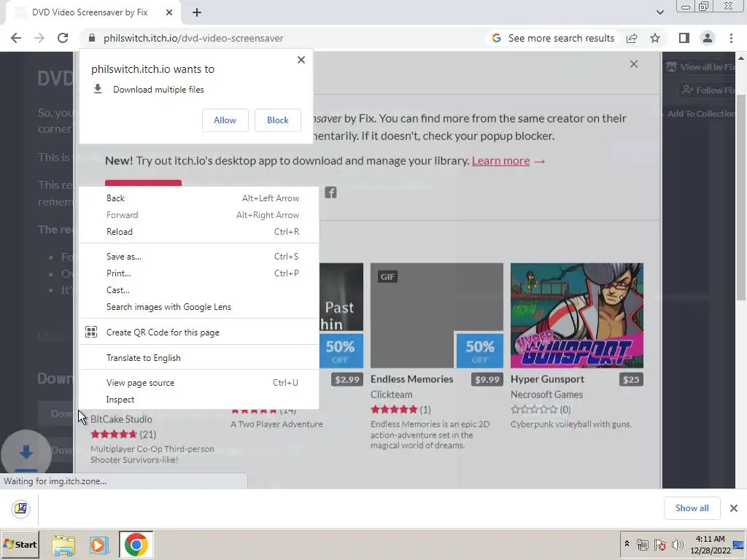Open the media player taskbar icon
This screenshot has height=560, width=747.
click(98, 545)
